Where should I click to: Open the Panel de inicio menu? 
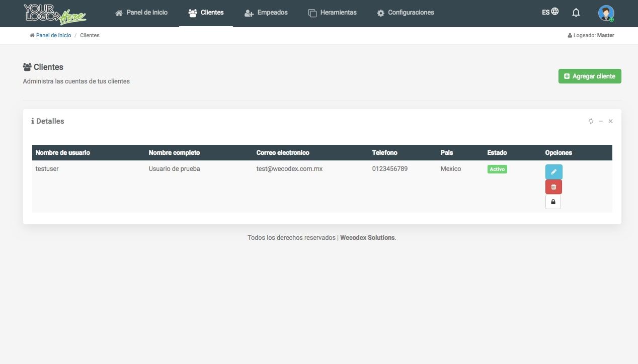tap(141, 13)
